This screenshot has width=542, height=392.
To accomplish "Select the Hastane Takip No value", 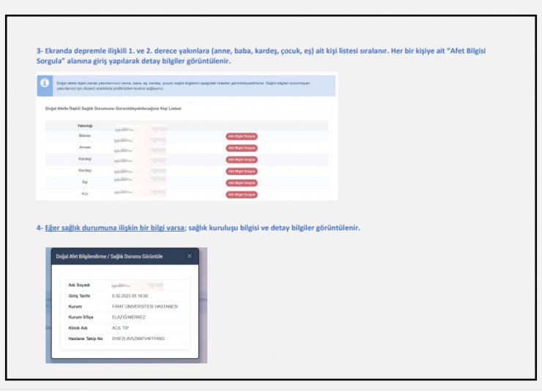I will click(x=138, y=339).
